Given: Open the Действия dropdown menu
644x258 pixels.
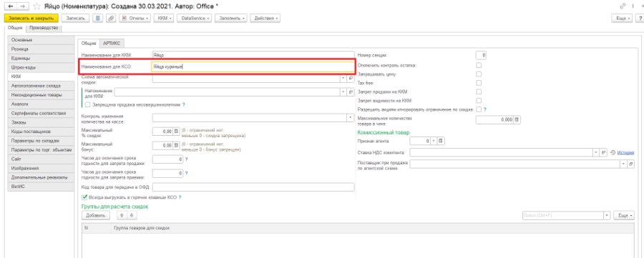Looking at the screenshot, I should pos(265,18).
